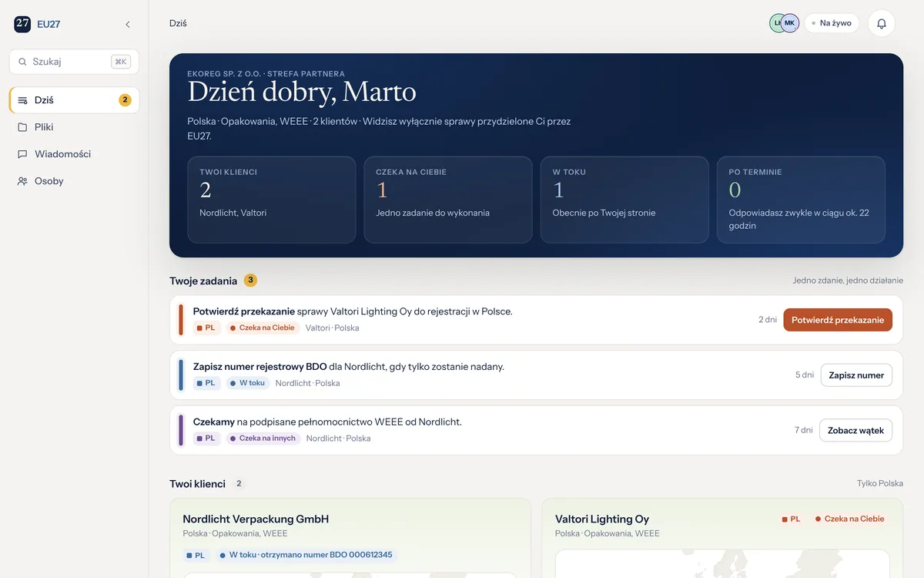Viewport: 924px width, 578px height.
Task: Click the PL tag on Nordlicht card
Action: click(196, 555)
